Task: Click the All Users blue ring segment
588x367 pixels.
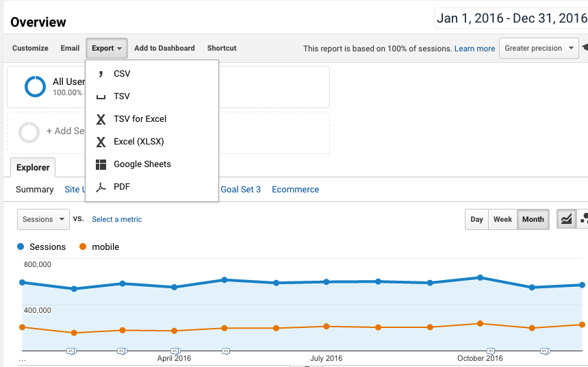Action: tap(35, 86)
